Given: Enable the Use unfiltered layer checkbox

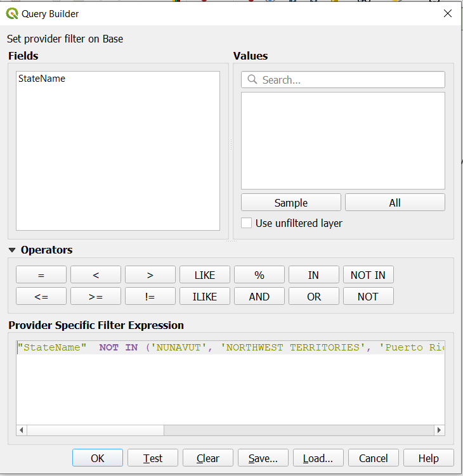Looking at the screenshot, I should coord(247,223).
